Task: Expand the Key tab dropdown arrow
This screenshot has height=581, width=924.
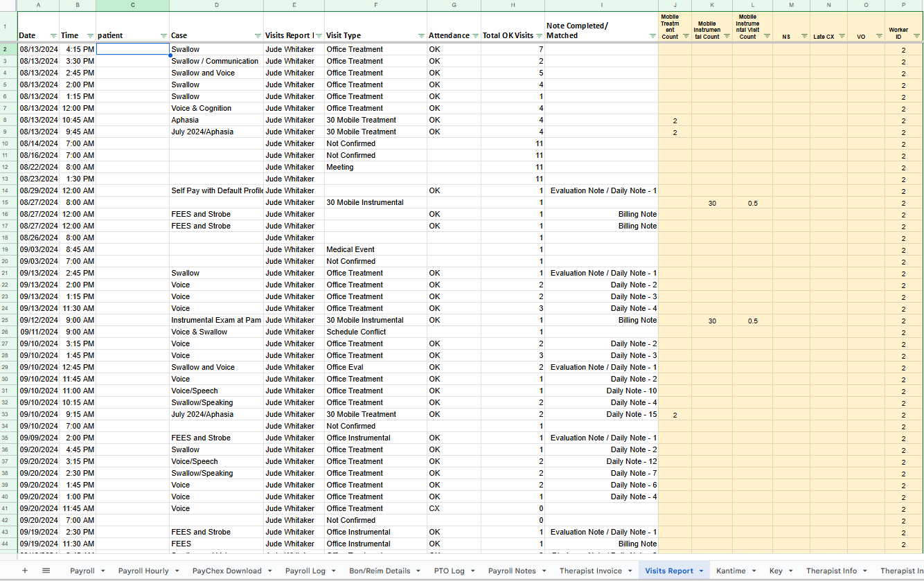Action: (791, 571)
